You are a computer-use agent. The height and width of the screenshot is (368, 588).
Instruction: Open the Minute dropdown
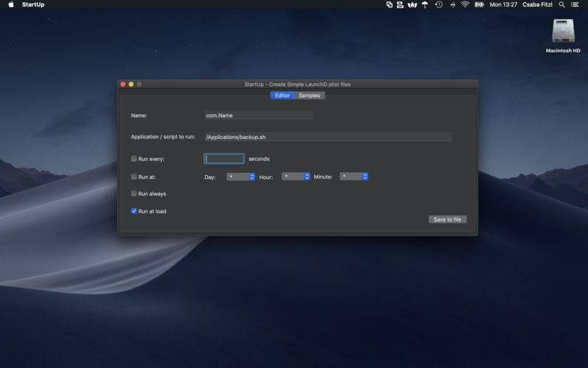click(x=354, y=177)
